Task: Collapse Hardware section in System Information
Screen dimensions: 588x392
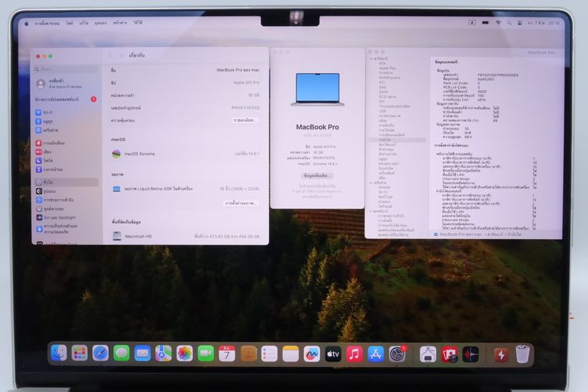Action: point(372,59)
